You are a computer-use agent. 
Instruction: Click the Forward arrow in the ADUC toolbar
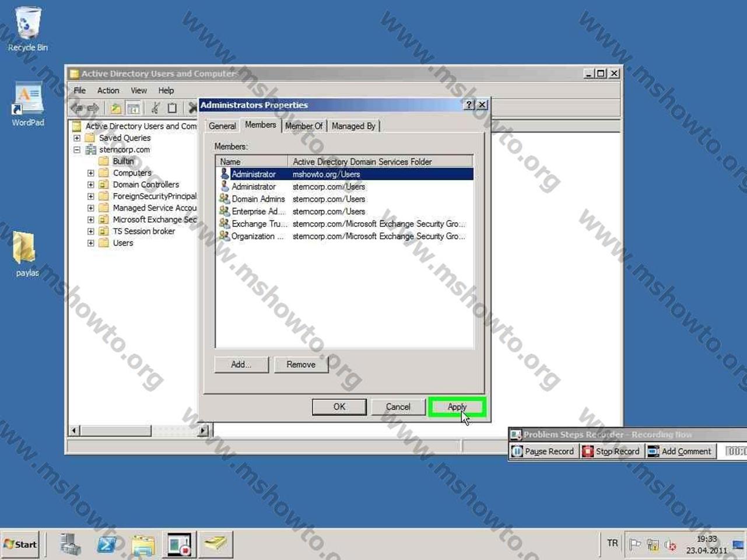tap(93, 108)
